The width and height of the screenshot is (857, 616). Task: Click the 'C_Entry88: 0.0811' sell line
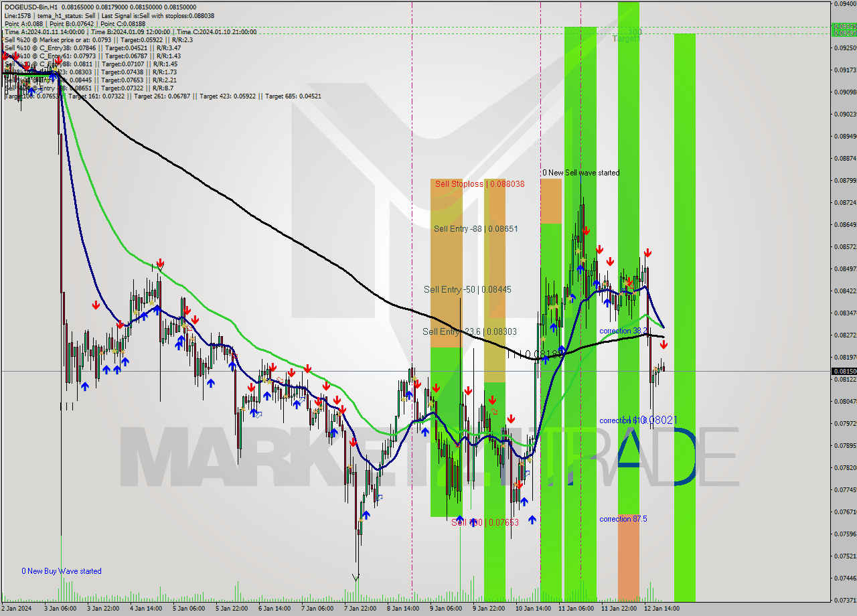[90, 64]
